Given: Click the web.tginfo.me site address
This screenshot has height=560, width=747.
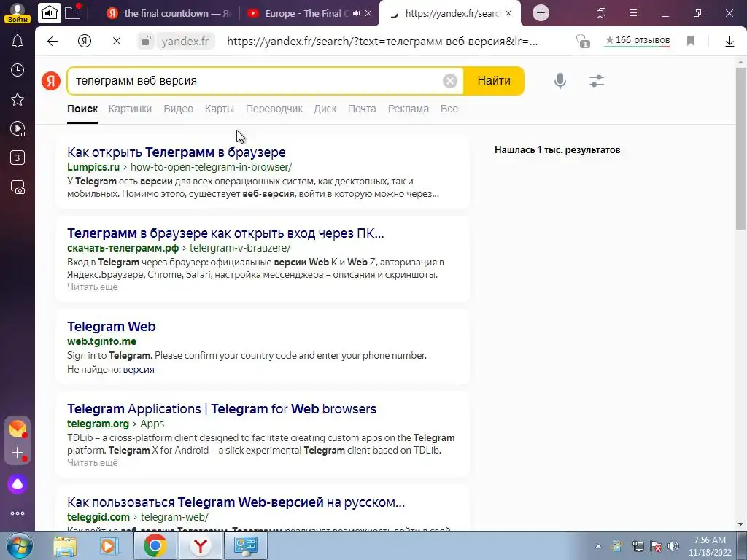Looking at the screenshot, I should (x=101, y=341).
